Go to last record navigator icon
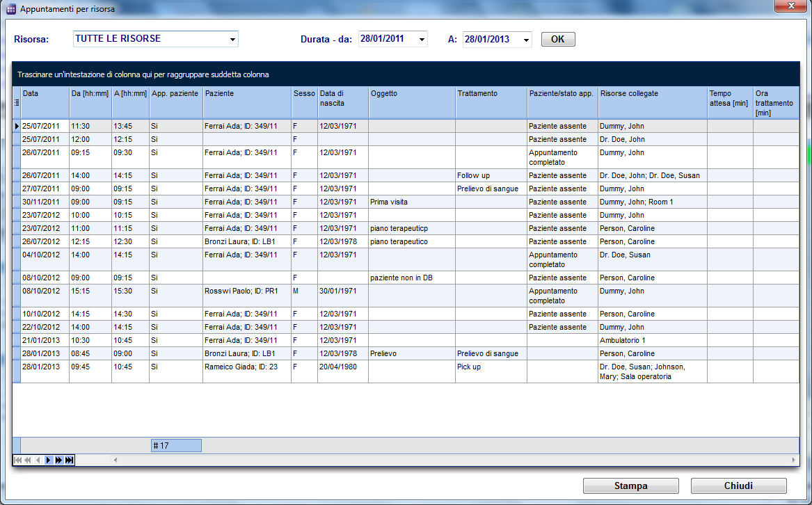The height and width of the screenshot is (505, 812). tap(70, 460)
